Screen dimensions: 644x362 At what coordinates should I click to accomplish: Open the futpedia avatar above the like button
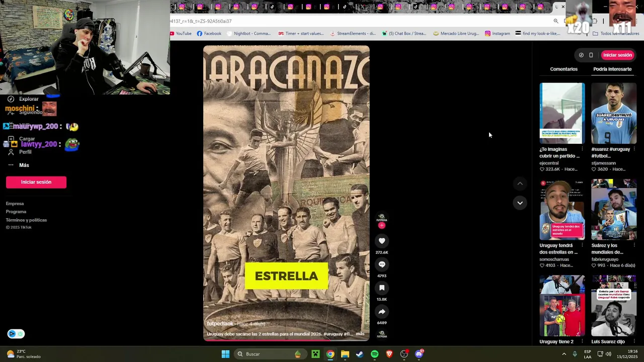382,218
